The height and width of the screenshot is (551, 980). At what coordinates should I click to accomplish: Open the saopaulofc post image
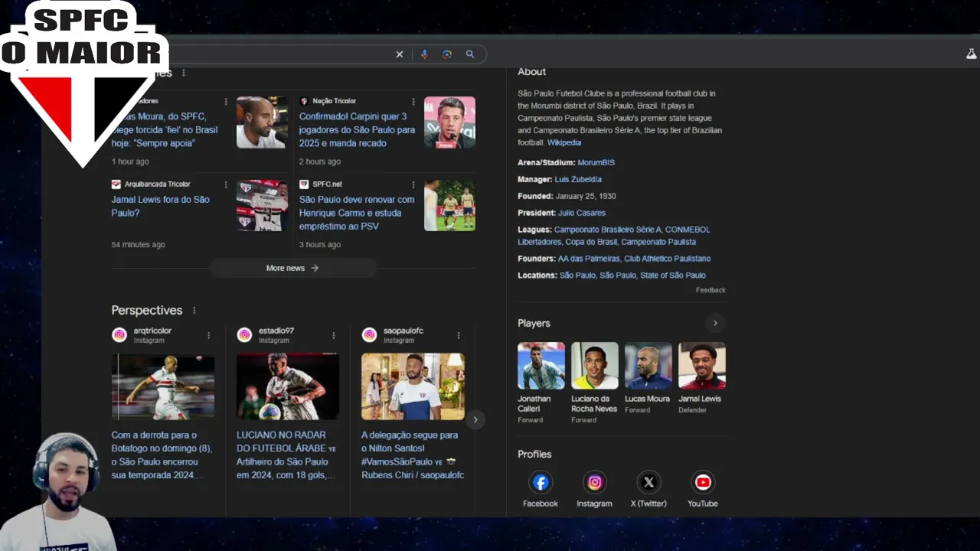point(413,386)
